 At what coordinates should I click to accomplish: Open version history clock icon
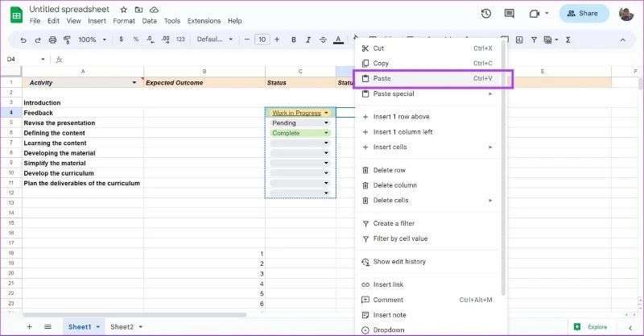(486, 14)
